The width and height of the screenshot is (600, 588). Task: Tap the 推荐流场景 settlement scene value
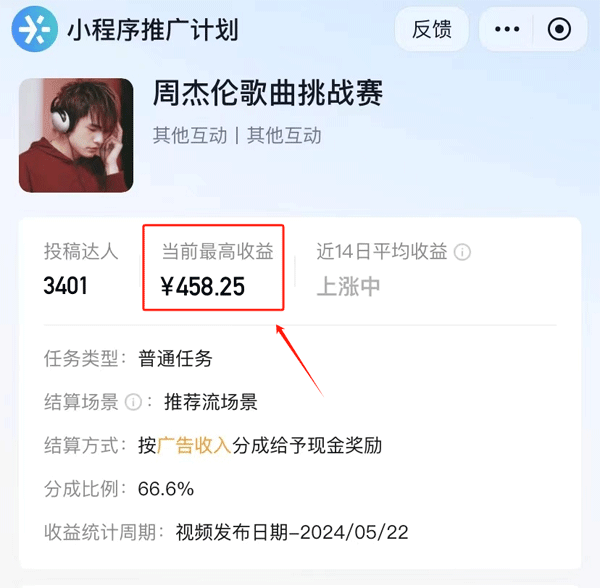pyautogui.click(x=211, y=402)
